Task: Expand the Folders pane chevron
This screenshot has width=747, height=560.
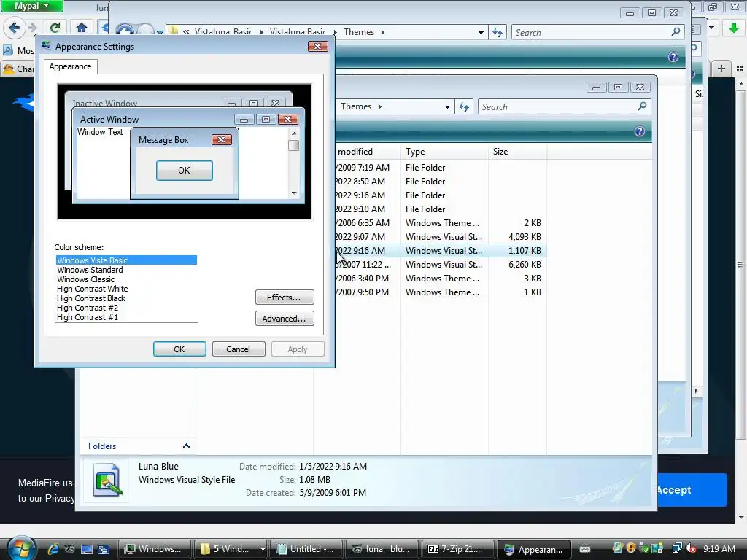Action: click(x=186, y=446)
